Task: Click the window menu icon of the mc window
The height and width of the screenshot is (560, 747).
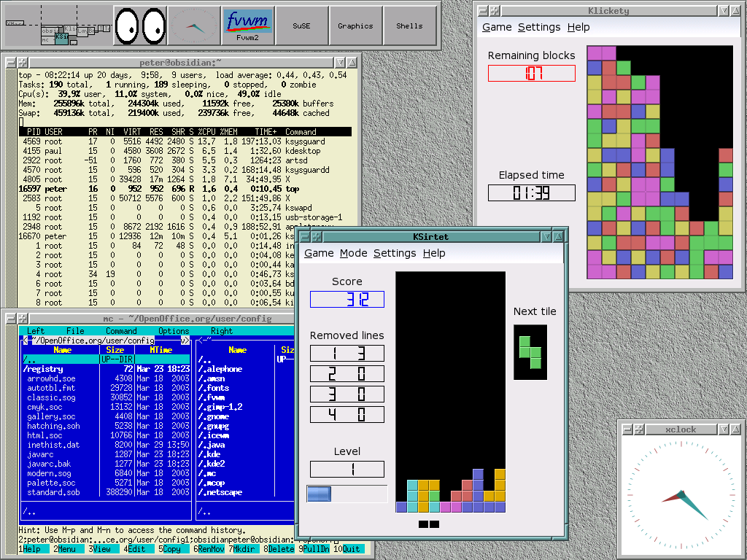Action: coord(10,319)
